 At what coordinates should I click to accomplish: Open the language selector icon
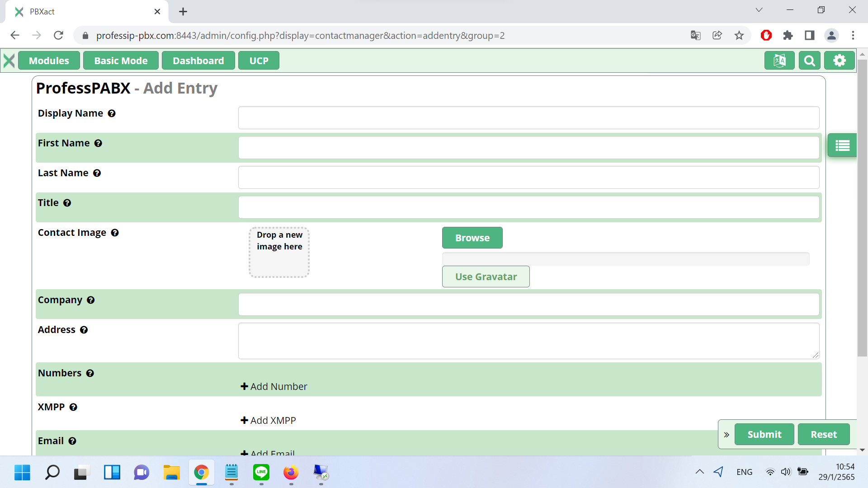click(x=779, y=61)
